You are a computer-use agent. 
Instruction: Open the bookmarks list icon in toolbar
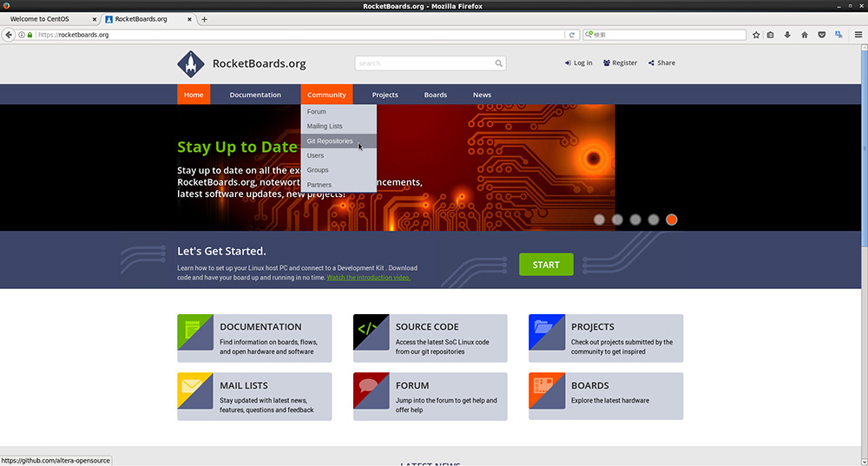coord(770,35)
